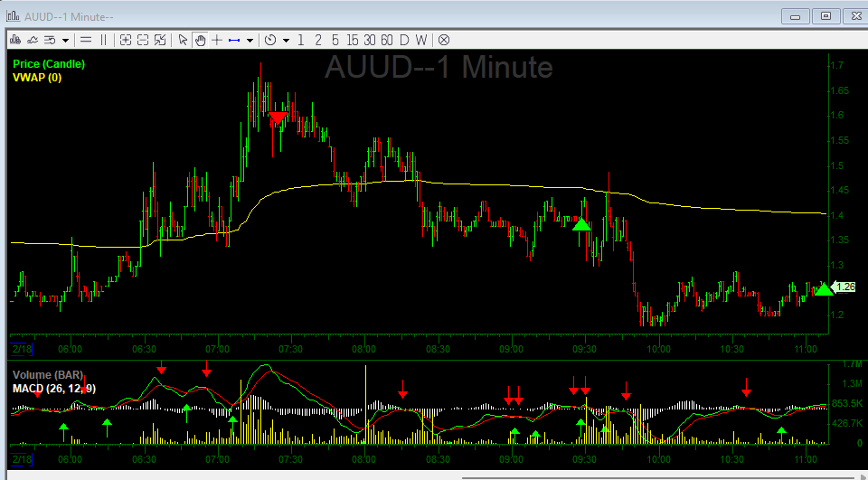Switch to daily D interval
The width and height of the screenshot is (868, 480).
tap(404, 40)
